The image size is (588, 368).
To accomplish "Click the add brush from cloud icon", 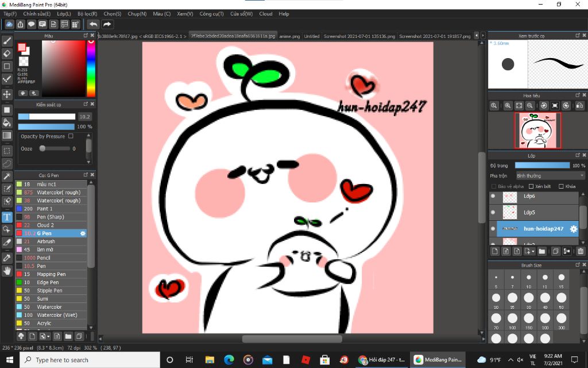I will [21, 336].
